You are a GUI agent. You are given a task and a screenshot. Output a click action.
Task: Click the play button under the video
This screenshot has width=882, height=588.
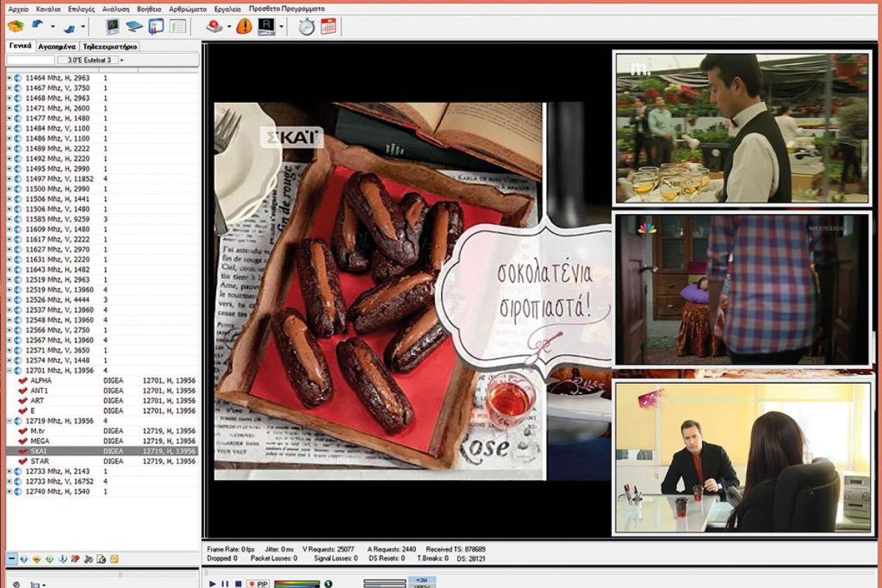[213, 584]
